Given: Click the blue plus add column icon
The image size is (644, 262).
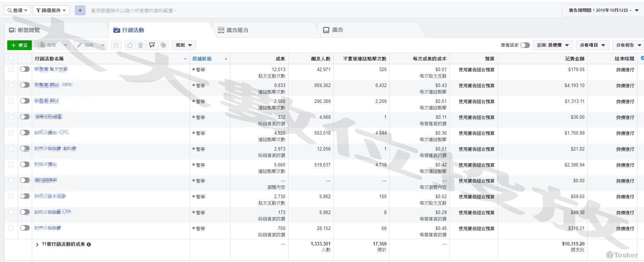Looking at the screenshot, I should (642, 58).
